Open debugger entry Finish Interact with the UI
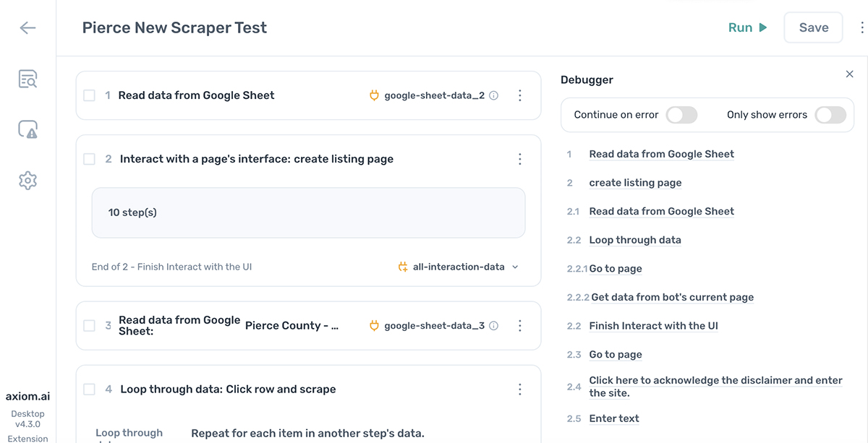The width and height of the screenshot is (868, 443). point(653,326)
